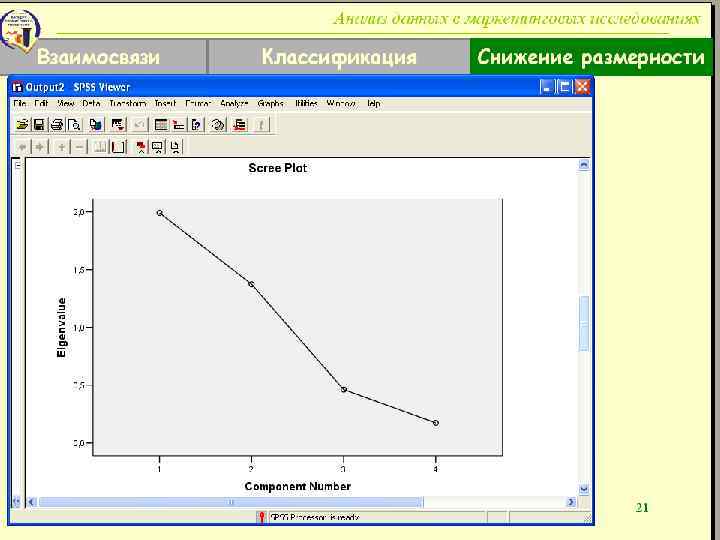This screenshot has height=540, width=720.
Task: Click the horizontal scrollbar right arrow
Action: [571, 502]
